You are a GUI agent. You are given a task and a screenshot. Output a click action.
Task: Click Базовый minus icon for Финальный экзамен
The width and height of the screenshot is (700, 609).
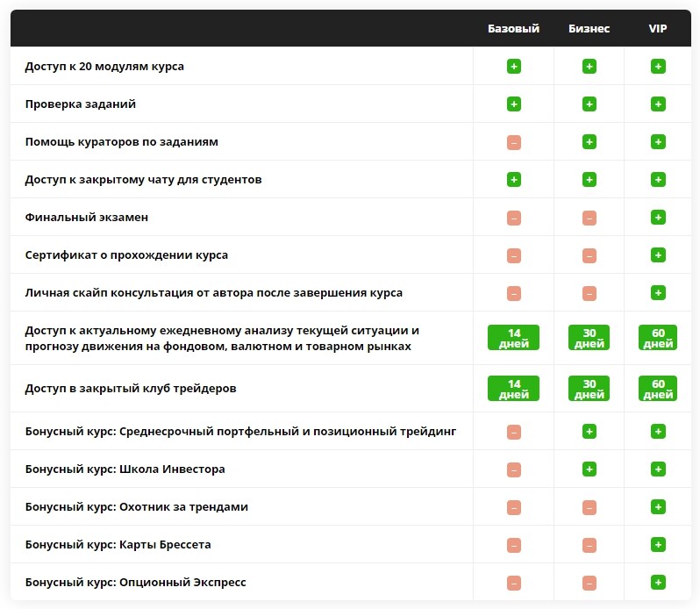click(x=514, y=218)
